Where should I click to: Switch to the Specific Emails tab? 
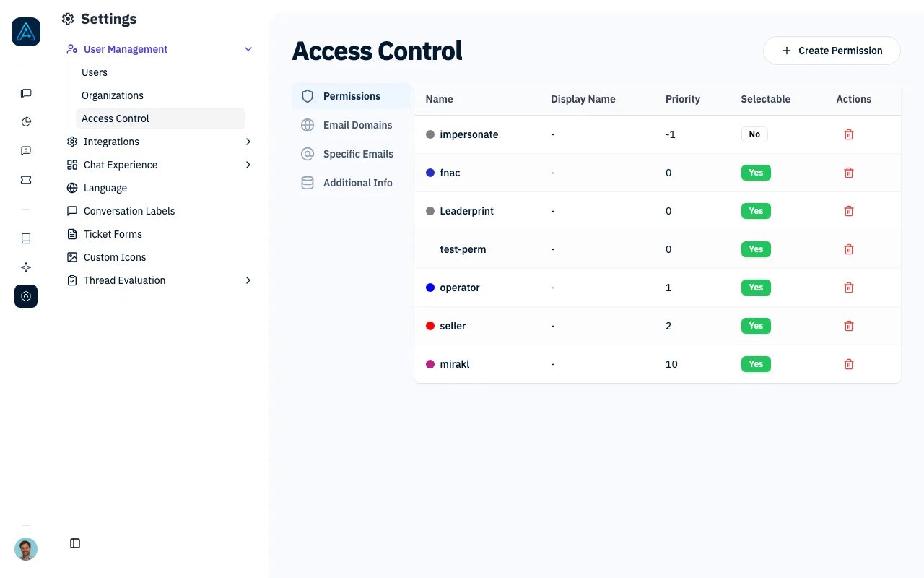[x=352, y=154]
